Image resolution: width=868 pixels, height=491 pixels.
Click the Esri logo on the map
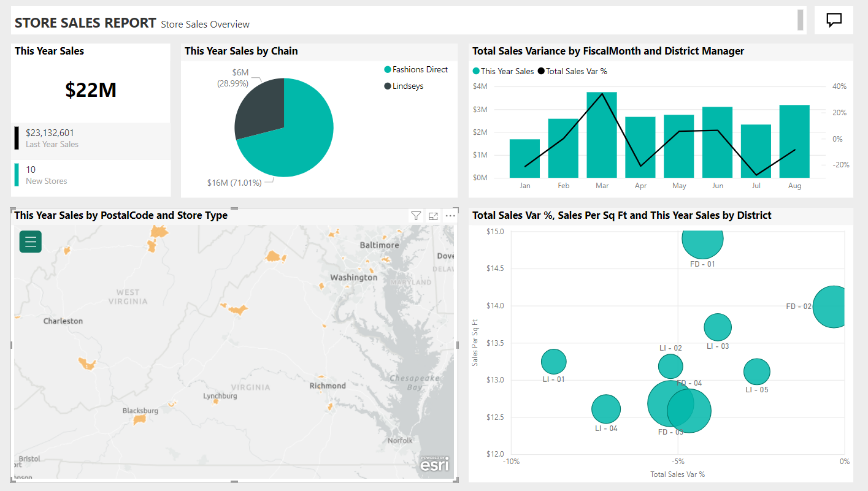[434, 464]
